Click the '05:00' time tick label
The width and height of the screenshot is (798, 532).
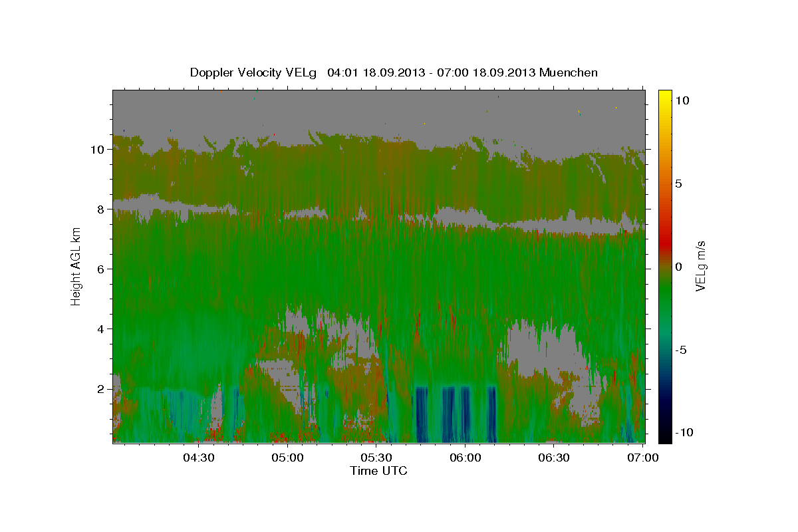coord(288,458)
